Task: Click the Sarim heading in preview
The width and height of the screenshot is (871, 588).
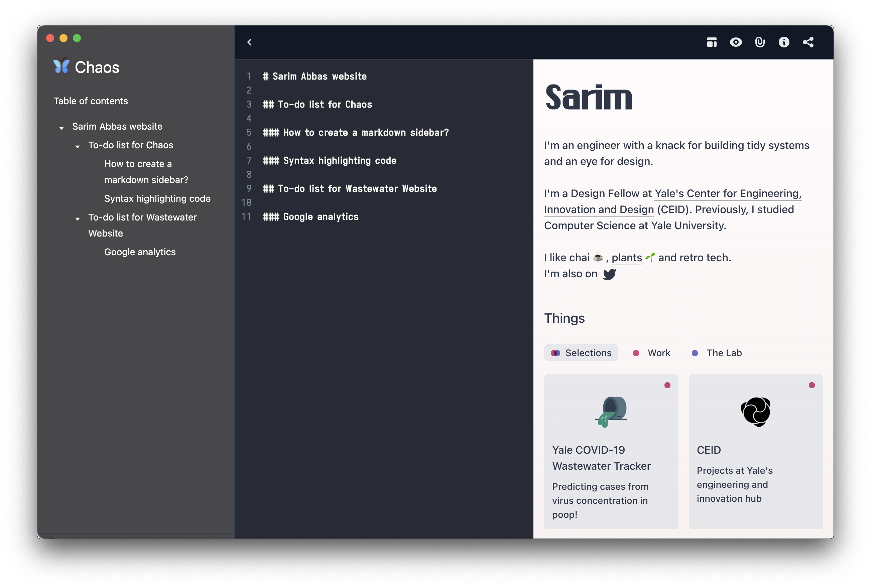Action: [x=589, y=97]
